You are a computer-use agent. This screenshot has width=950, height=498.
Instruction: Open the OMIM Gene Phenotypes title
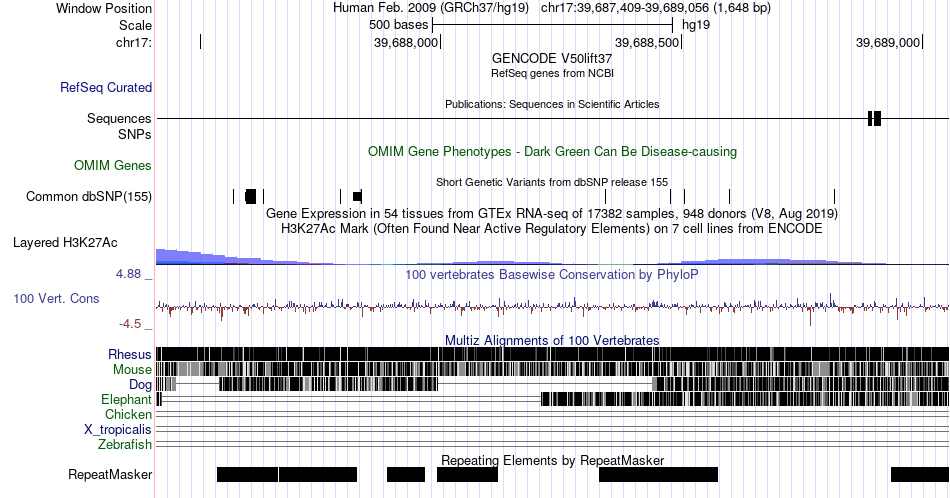point(552,151)
